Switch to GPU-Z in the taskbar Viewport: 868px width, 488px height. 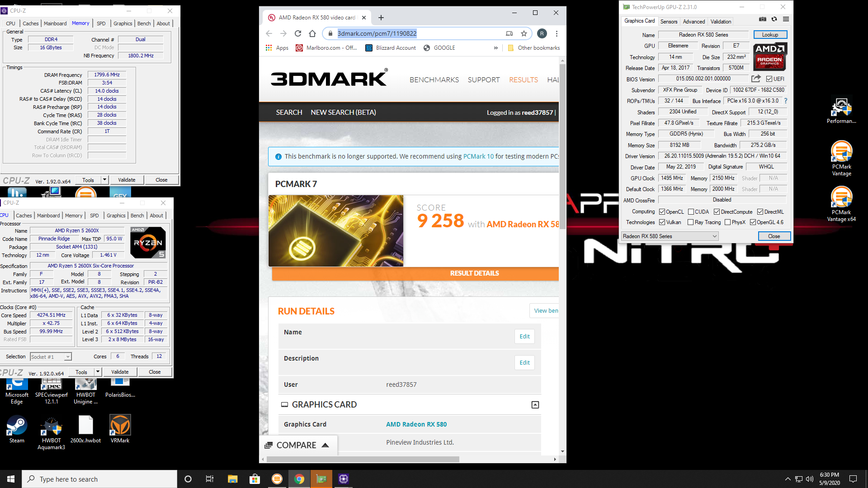pos(321,479)
